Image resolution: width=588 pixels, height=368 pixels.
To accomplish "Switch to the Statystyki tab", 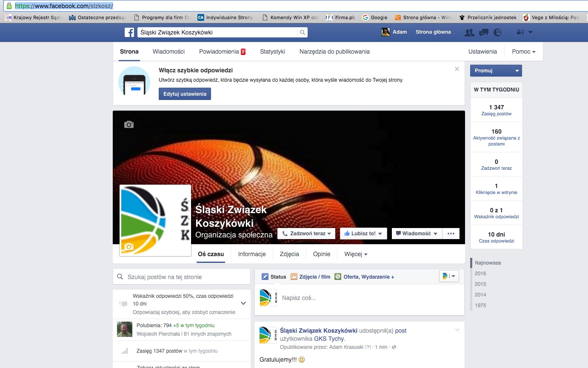I will coord(272,51).
